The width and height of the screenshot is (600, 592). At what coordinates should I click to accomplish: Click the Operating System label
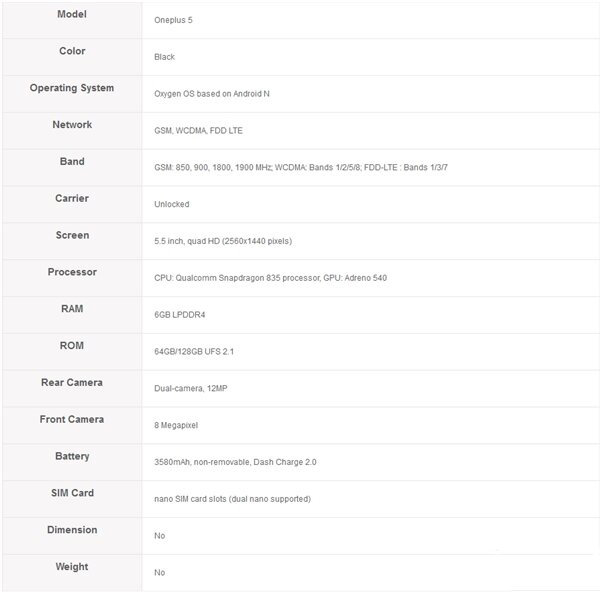(x=71, y=88)
